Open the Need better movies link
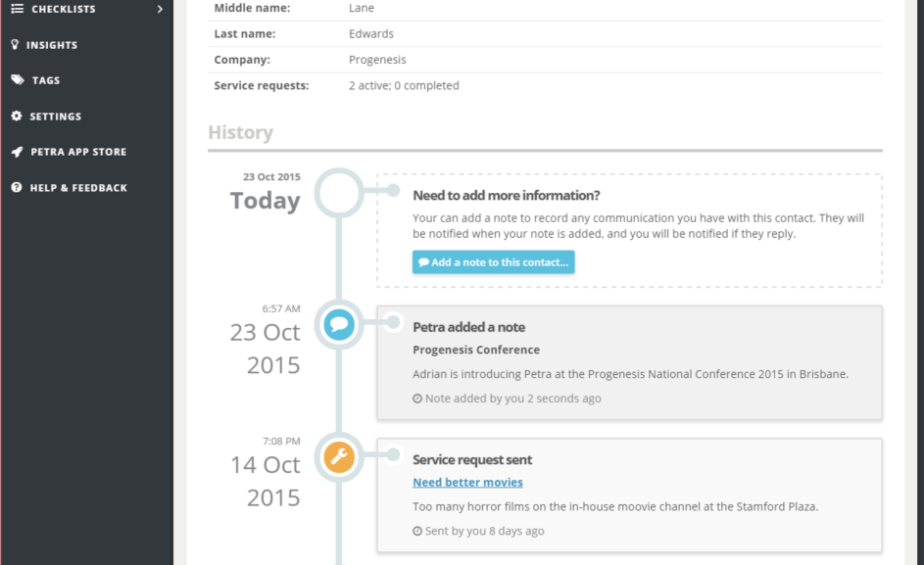 (x=467, y=483)
